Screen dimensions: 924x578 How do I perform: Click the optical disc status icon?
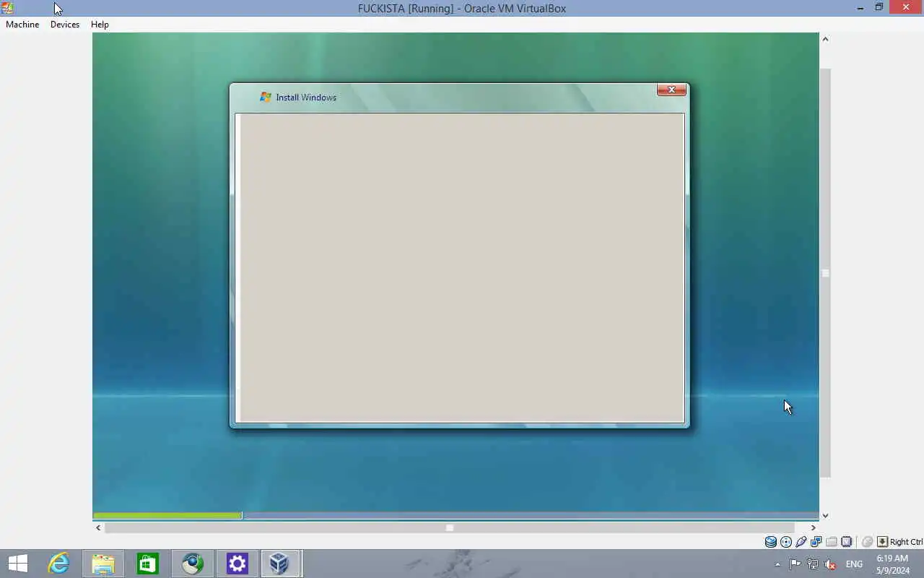(x=786, y=542)
